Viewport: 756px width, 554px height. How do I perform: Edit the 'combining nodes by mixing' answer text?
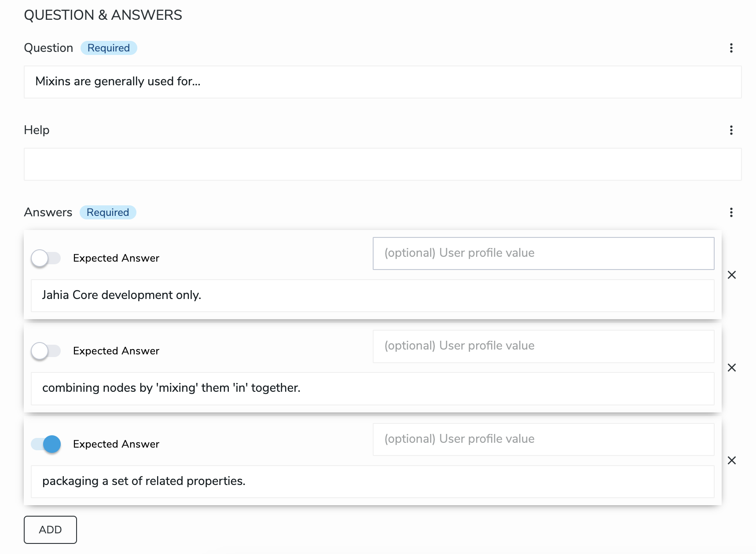click(x=372, y=388)
